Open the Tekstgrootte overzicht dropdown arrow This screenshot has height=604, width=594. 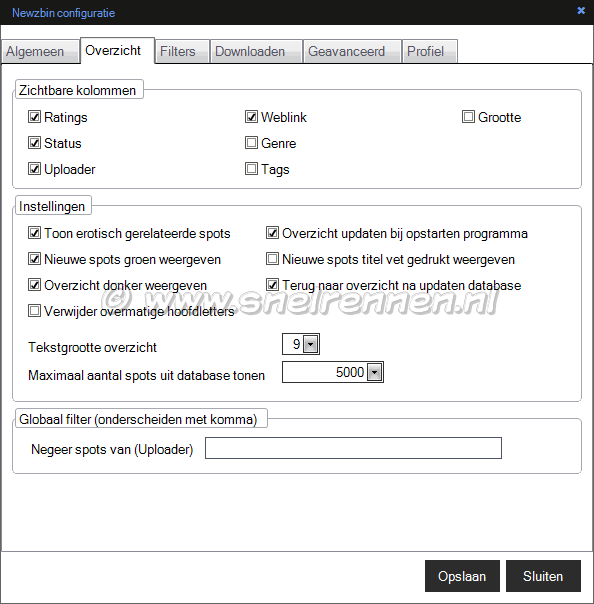click(310, 344)
